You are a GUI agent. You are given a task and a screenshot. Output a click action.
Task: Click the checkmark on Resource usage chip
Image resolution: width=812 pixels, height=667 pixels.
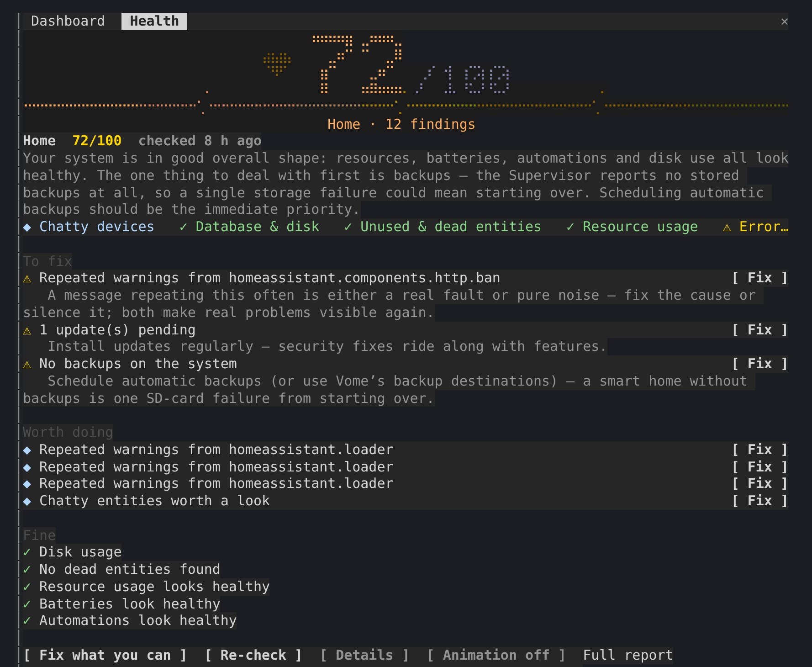click(571, 227)
